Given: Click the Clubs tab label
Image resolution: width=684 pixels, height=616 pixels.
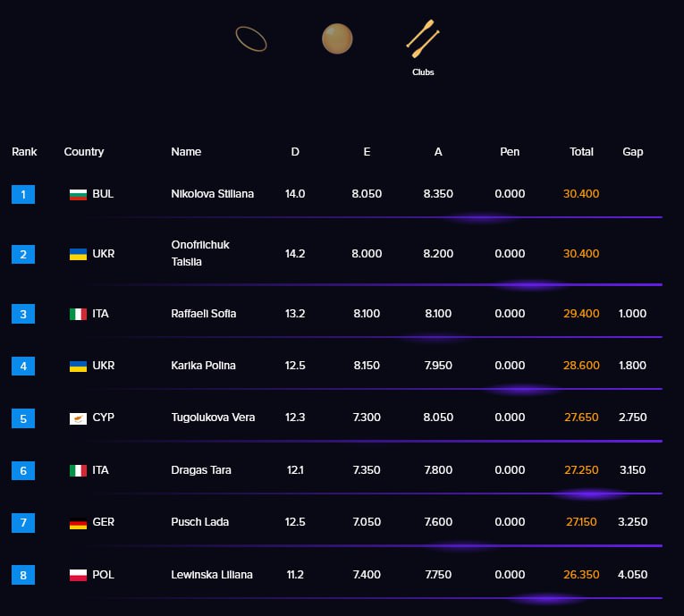Looking at the screenshot, I should pyautogui.click(x=423, y=72).
